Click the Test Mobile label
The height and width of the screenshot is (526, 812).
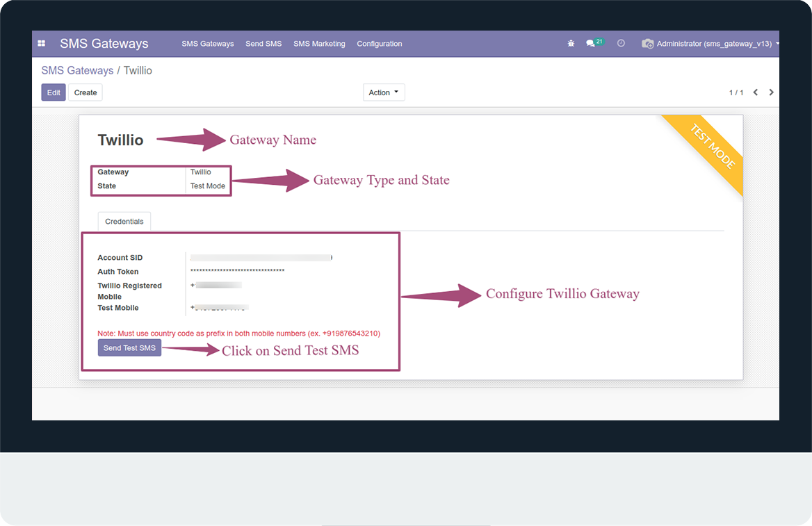[x=118, y=308]
